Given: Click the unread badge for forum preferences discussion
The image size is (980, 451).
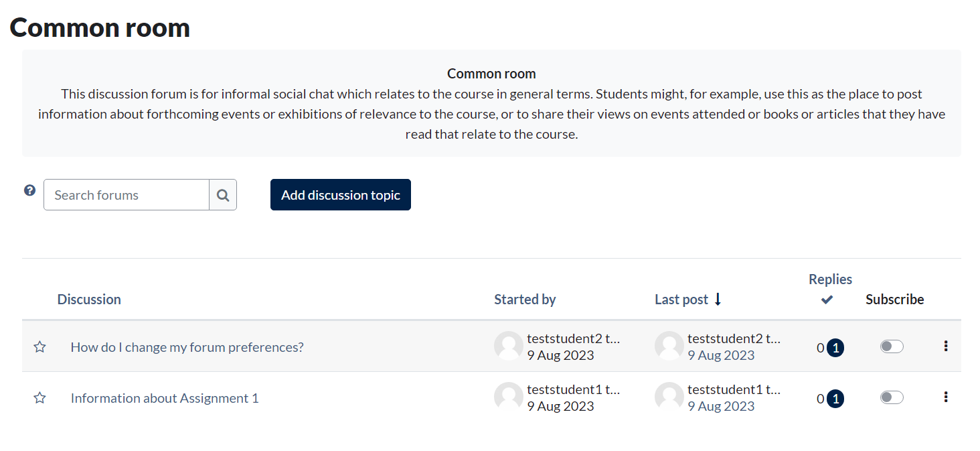Looking at the screenshot, I should point(835,348).
